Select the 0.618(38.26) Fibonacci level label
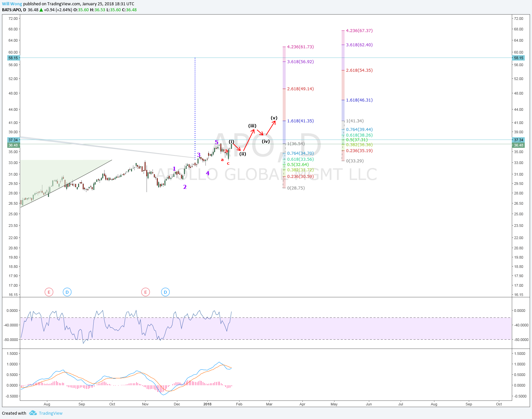Image resolution: width=532 pixels, height=419 pixels. click(359, 135)
